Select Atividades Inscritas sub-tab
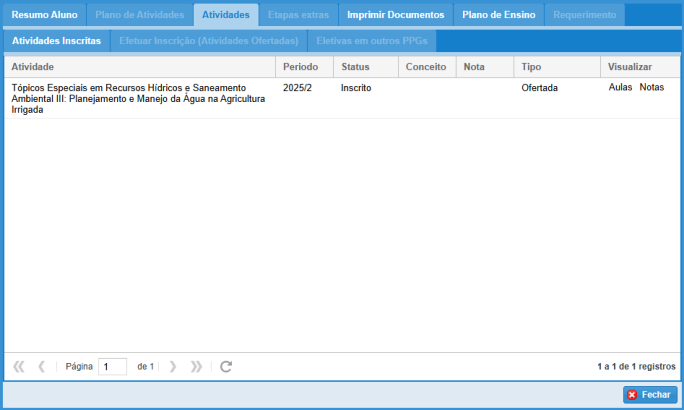Viewport: 684px width, 410px height. coord(55,42)
